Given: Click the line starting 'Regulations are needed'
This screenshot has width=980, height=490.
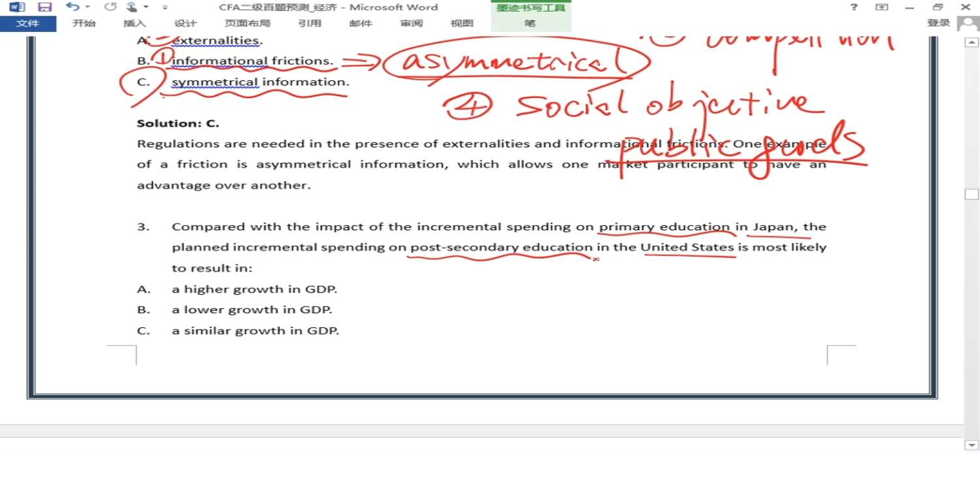Looking at the screenshot, I should click(482, 144).
